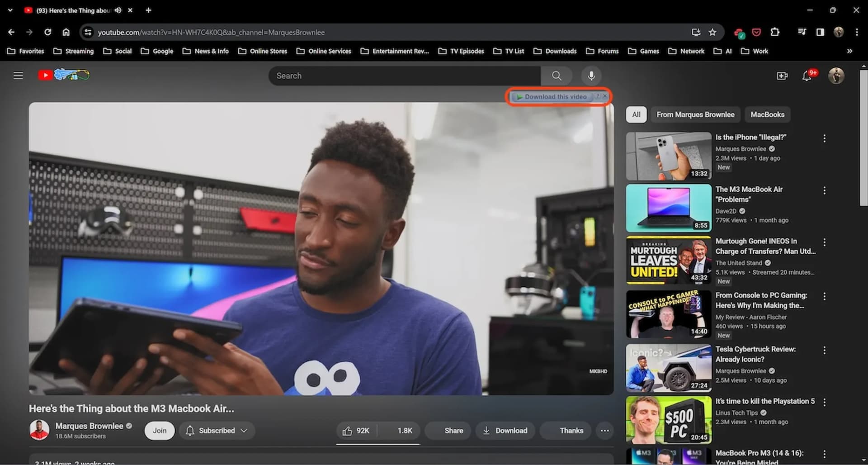Click the voice search microphone icon

[x=591, y=76]
